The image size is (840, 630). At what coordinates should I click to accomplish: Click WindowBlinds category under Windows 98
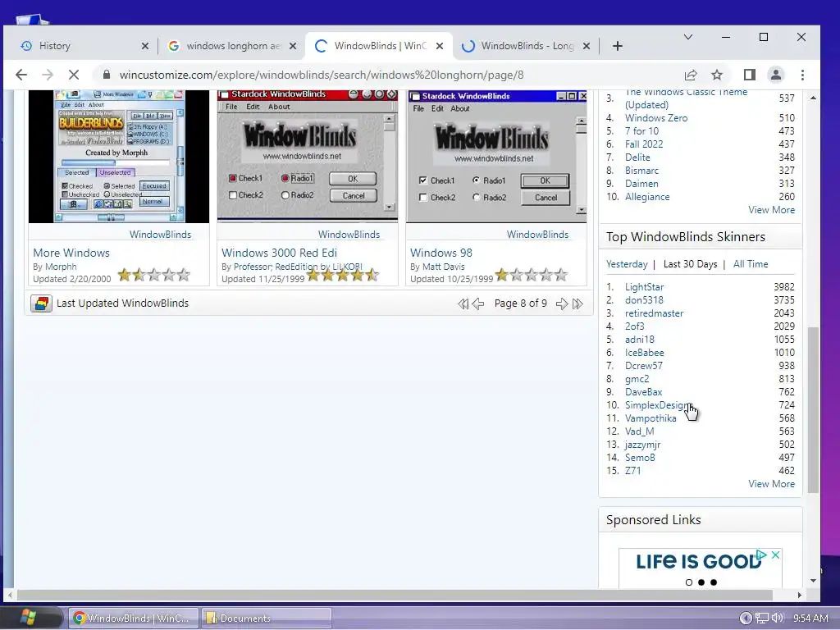(x=537, y=235)
